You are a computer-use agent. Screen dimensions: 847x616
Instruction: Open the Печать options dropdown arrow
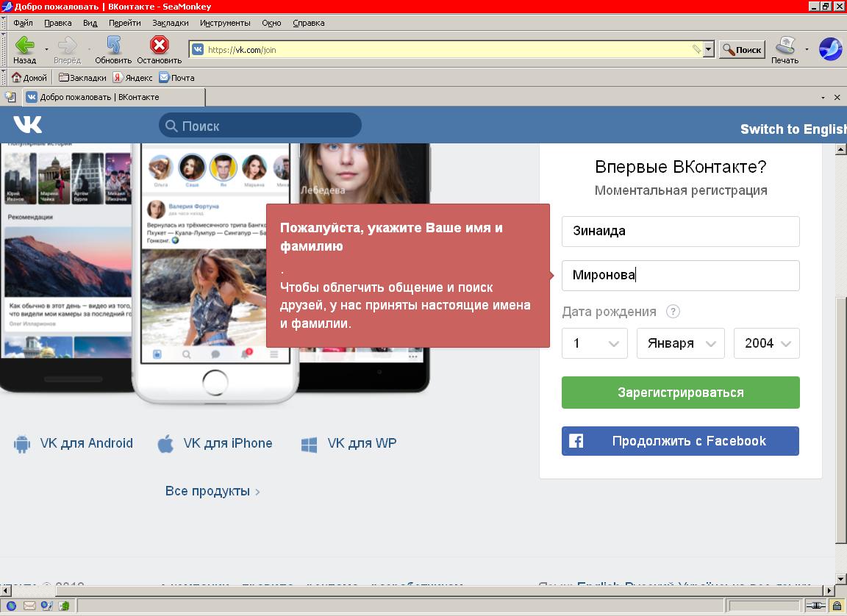[807, 49]
